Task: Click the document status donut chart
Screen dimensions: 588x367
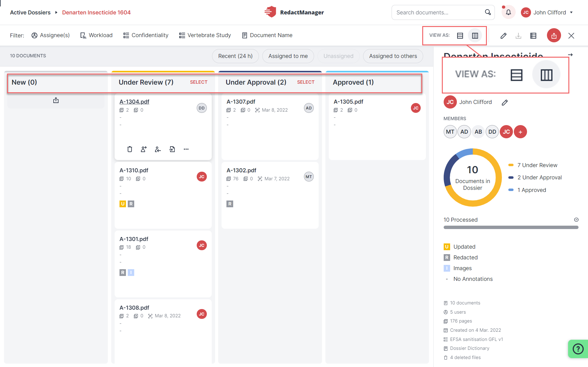Action: pyautogui.click(x=472, y=178)
